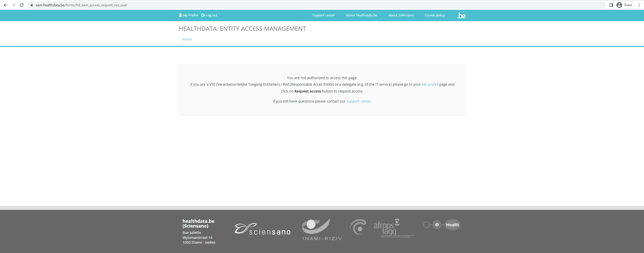Viewport: 644px width, 253px height.
Task: View the Cookie policy
Action: [435, 15]
